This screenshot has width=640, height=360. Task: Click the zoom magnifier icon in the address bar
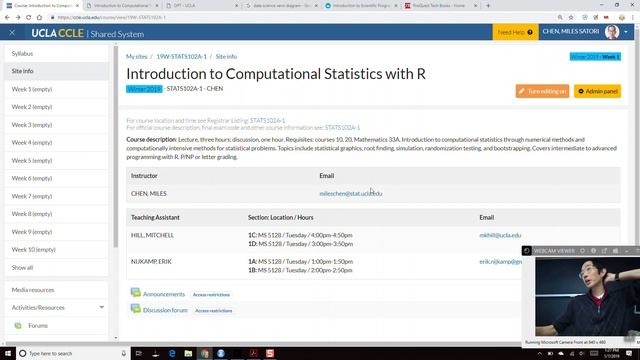tap(560, 17)
